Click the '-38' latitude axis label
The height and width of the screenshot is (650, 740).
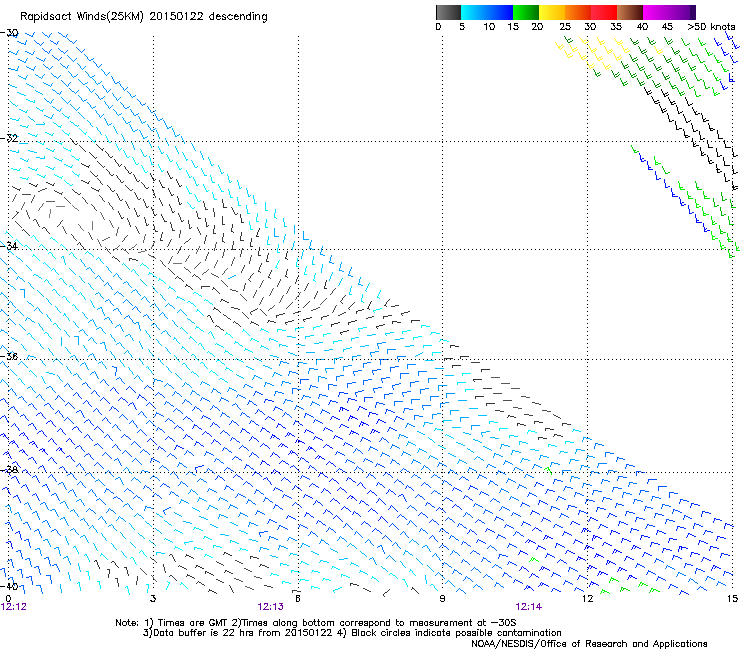[x=9, y=470]
